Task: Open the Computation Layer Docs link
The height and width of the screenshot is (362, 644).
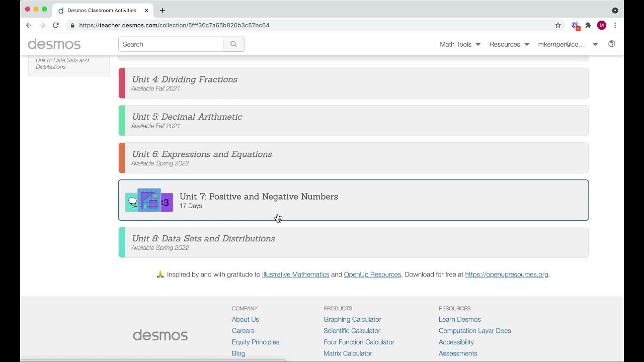Action: [474, 331]
